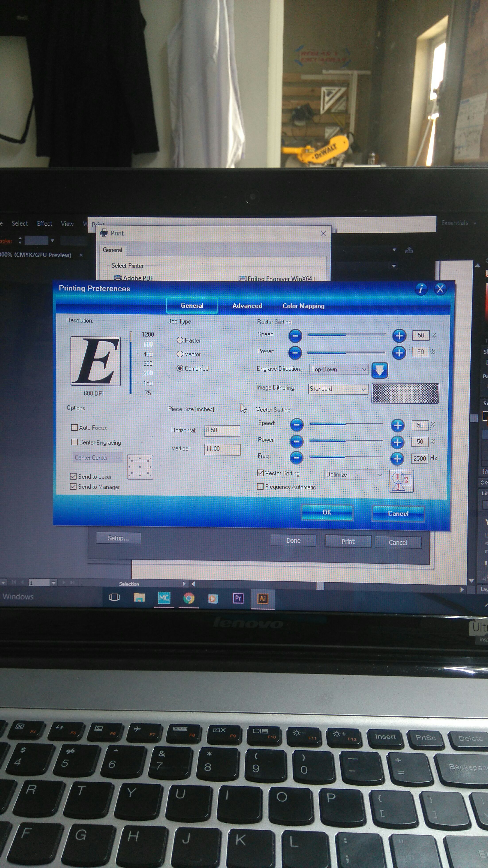Close the Printing Preferences dialog

tap(440, 289)
